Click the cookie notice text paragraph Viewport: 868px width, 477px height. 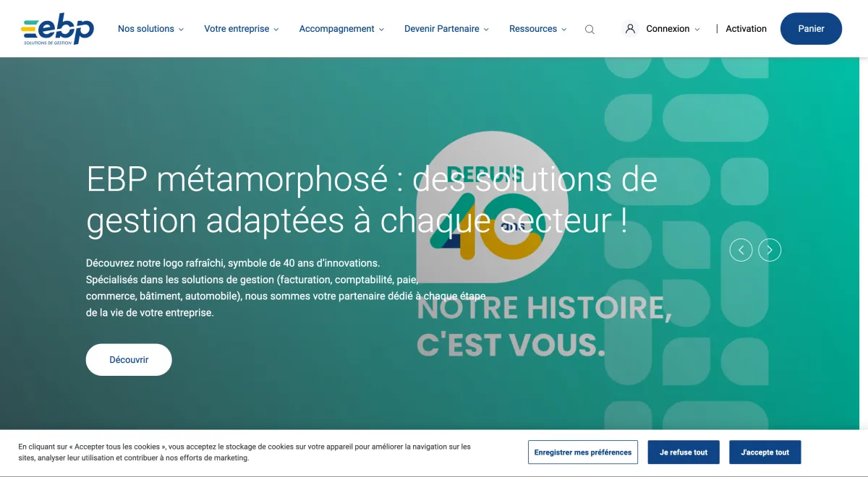[x=244, y=452]
